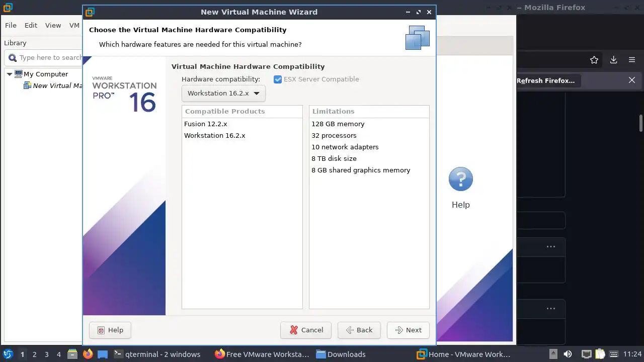The image size is (644, 362).
Task: Click the removable media eject tray icon
Action: (553, 354)
